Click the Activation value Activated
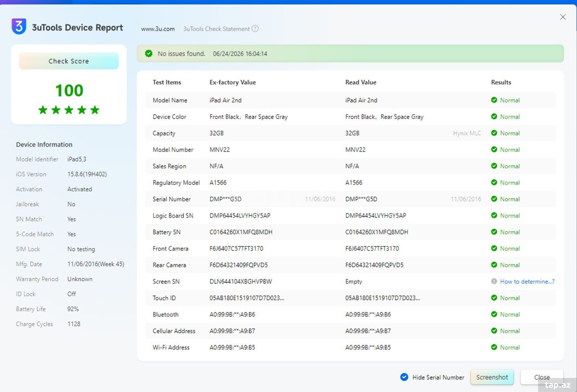 [80, 189]
